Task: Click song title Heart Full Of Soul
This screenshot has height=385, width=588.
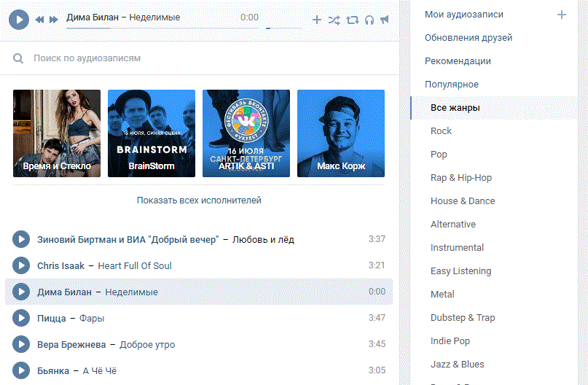Action: pyautogui.click(x=135, y=265)
